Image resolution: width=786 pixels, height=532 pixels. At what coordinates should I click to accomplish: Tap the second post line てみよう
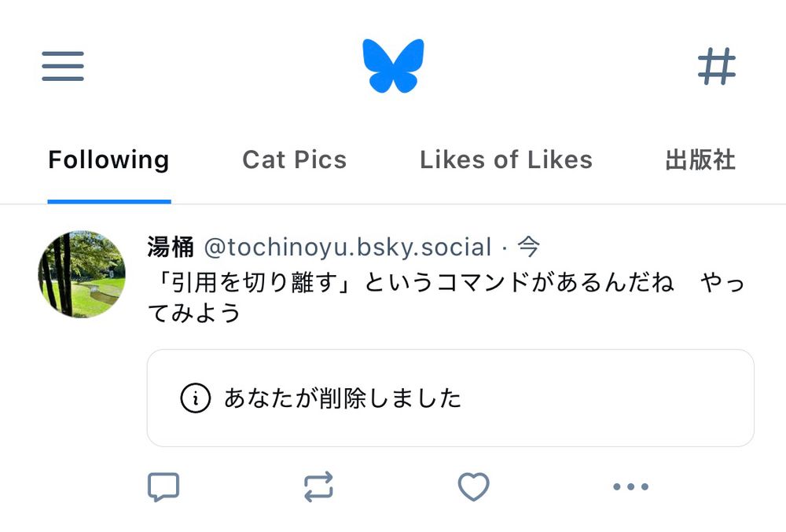point(194,313)
